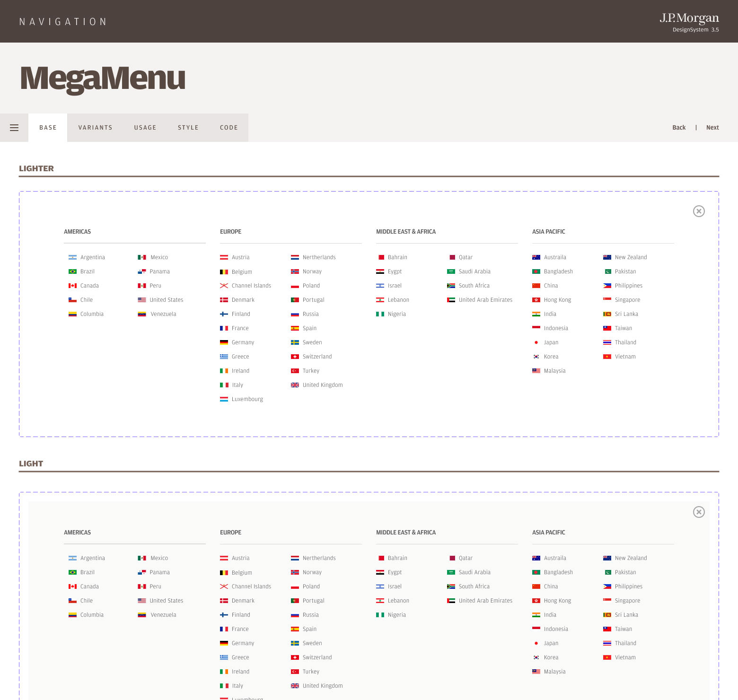Select Singapore in the Lighter panel
This screenshot has height=700, width=738.
pyautogui.click(x=627, y=300)
